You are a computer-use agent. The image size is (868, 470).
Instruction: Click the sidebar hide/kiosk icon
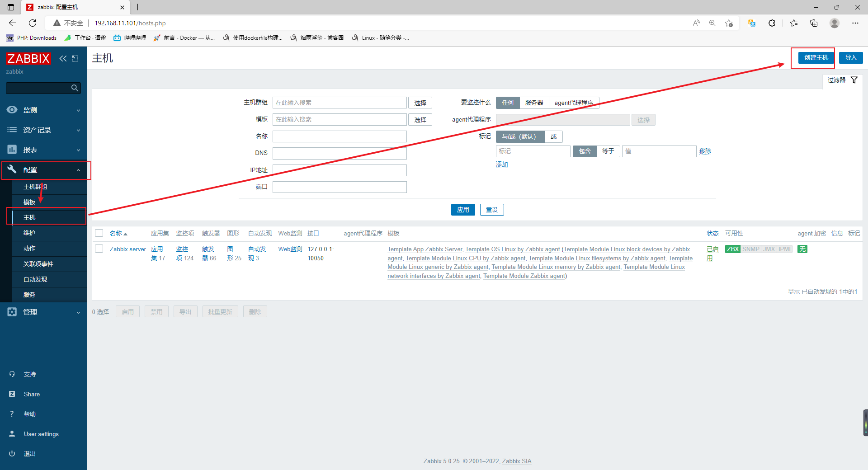75,58
